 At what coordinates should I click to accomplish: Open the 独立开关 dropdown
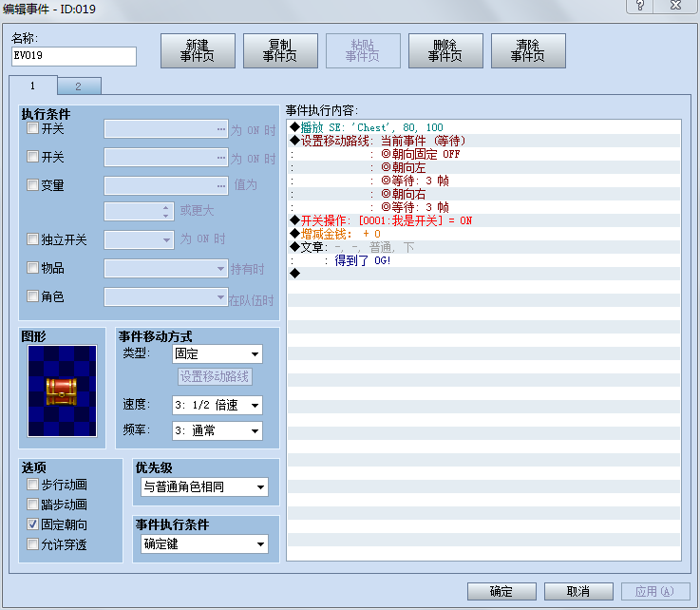[x=139, y=239]
